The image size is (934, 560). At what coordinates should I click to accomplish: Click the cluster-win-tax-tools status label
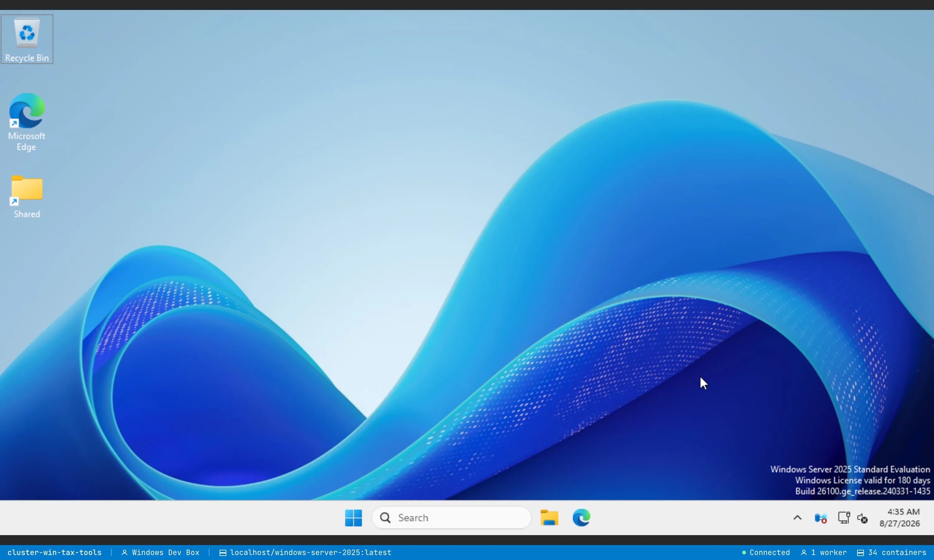[54, 553]
